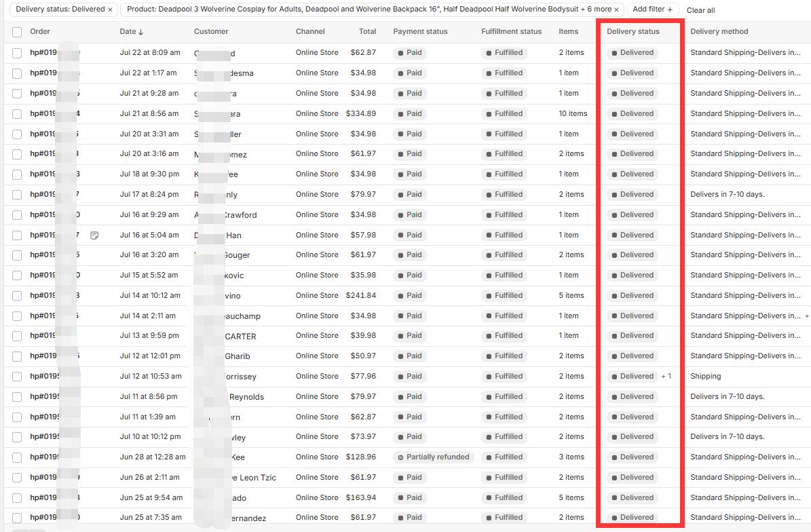Check the box for the Jul 22 8:09 am order
Viewport: 811px width, 532px height.
pyautogui.click(x=17, y=53)
